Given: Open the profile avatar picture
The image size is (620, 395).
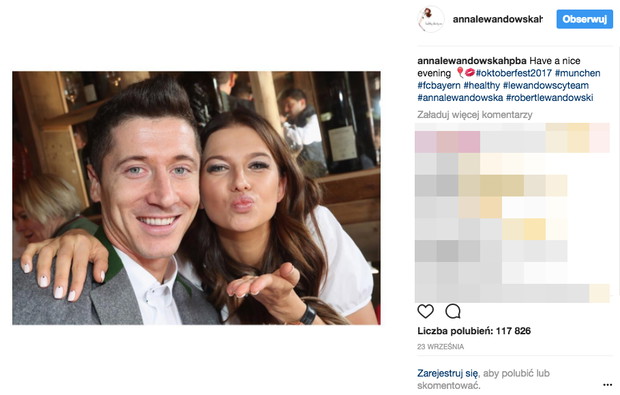Looking at the screenshot, I should point(431,19).
